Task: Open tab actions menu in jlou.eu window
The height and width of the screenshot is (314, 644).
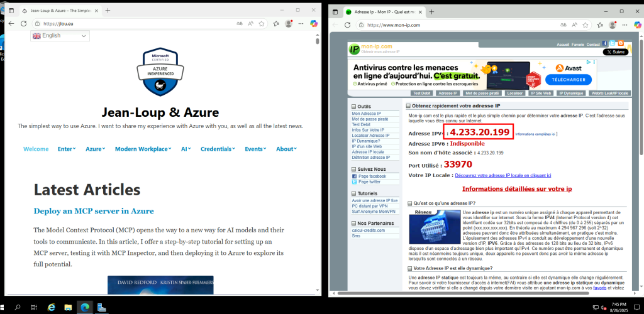Action: (x=11, y=11)
